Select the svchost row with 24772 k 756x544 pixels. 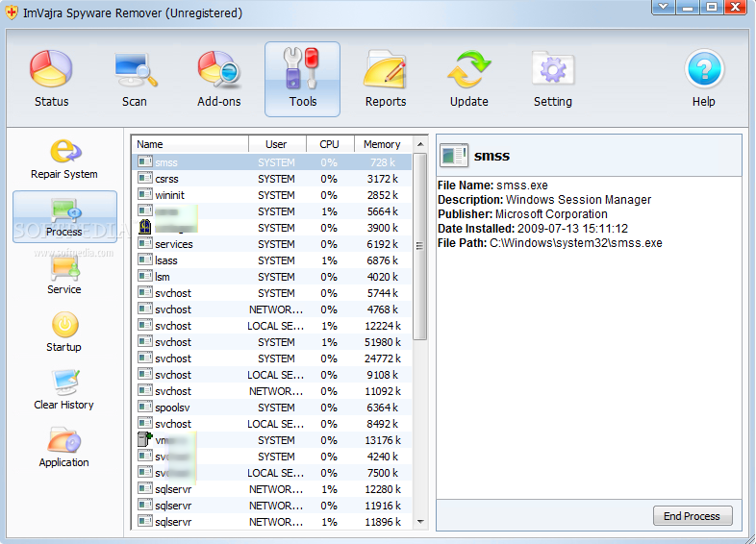coord(272,359)
